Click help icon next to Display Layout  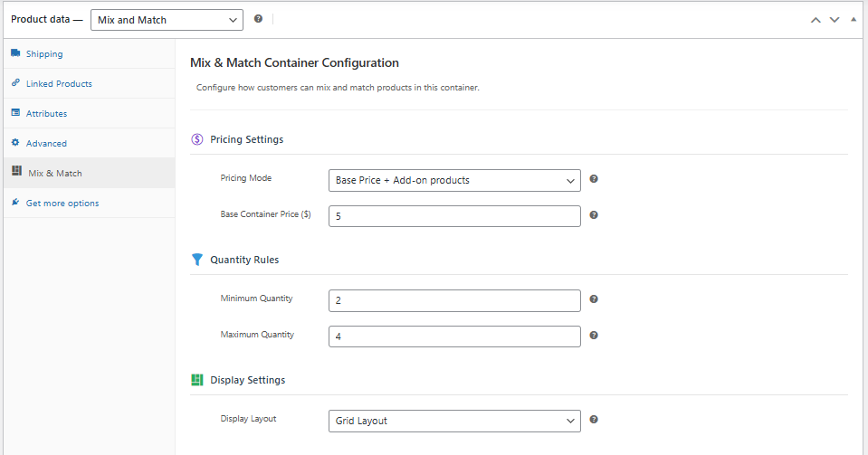coord(594,420)
